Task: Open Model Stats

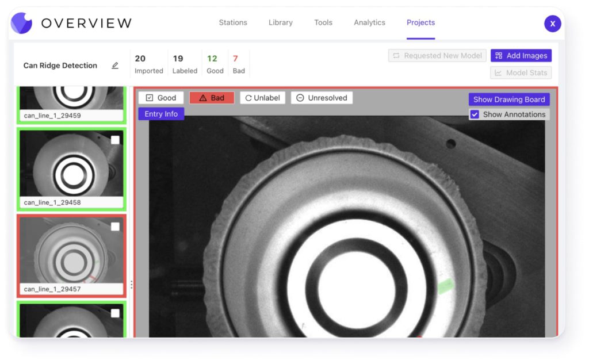Action: 521,72
